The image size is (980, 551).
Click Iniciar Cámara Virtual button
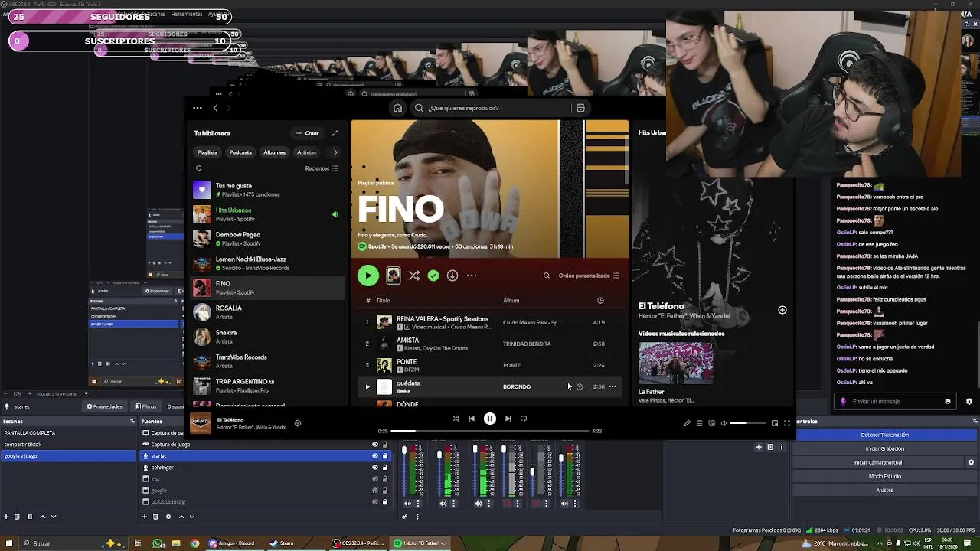(x=878, y=462)
